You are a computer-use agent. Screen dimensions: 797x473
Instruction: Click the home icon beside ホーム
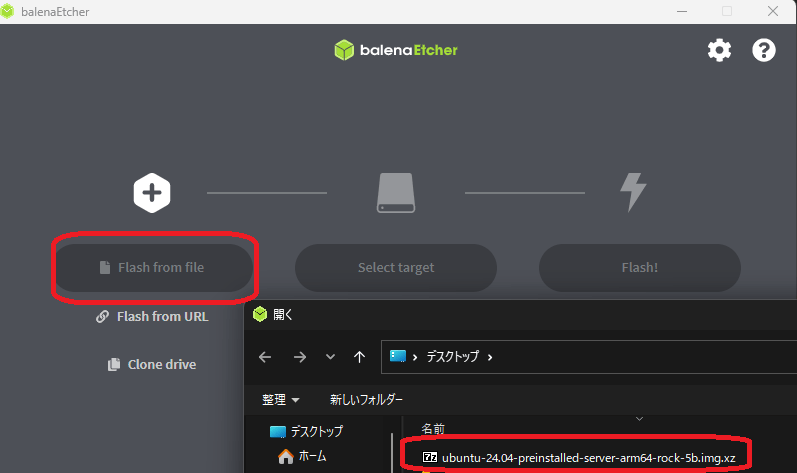pyautogui.click(x=286, y=456)
